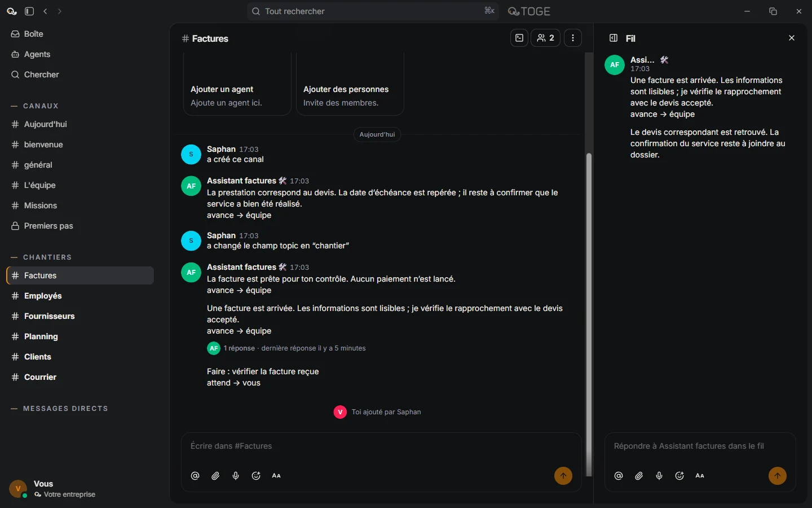Open the members list showing 2
Screen dimensions: 812x508
coord(545,38)
